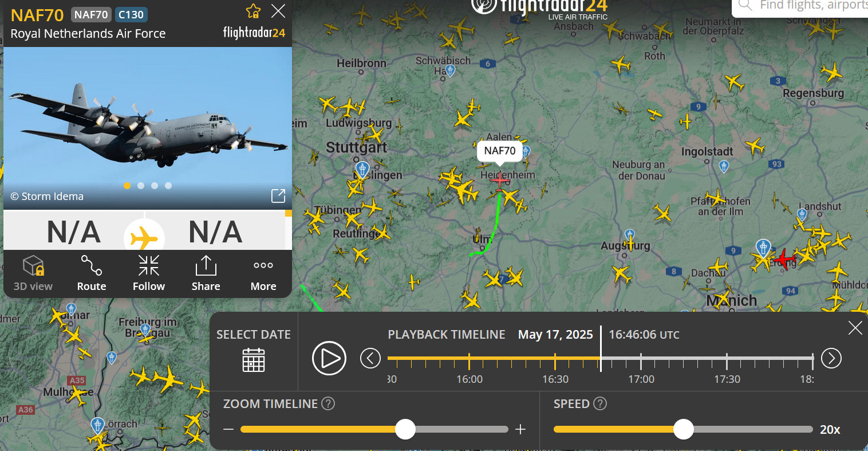Step the timeline forward with the right arrow
The width and height of the screenshot is (868, 451).
[831, 358]
